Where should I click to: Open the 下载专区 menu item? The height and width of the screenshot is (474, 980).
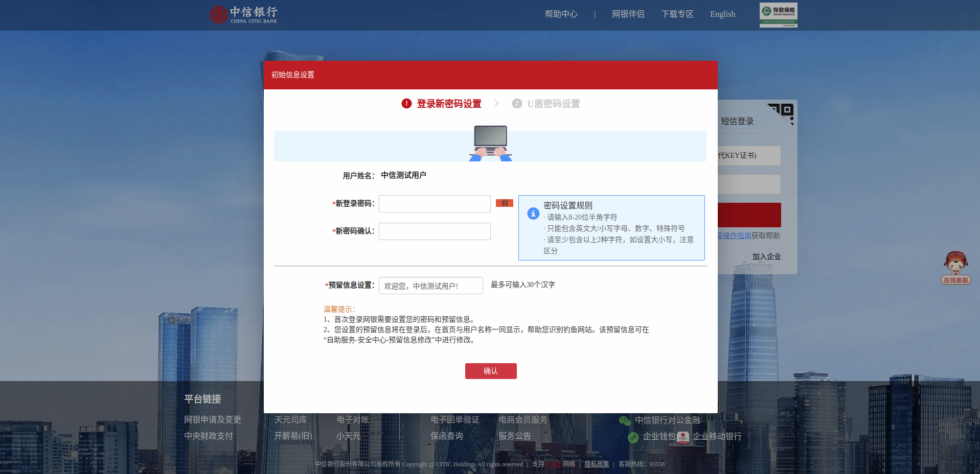pyautogui.click(x=677, y=14)
